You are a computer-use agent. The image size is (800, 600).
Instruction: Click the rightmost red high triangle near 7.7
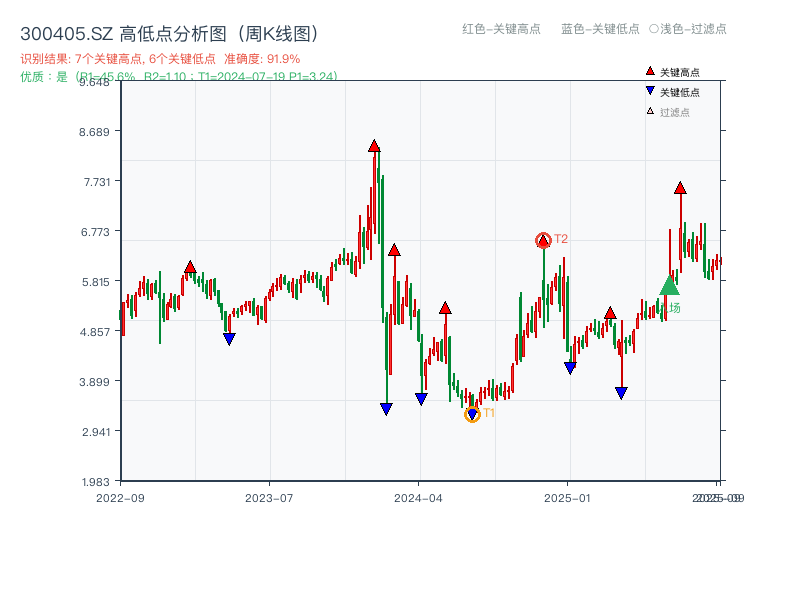click(681, 186)
